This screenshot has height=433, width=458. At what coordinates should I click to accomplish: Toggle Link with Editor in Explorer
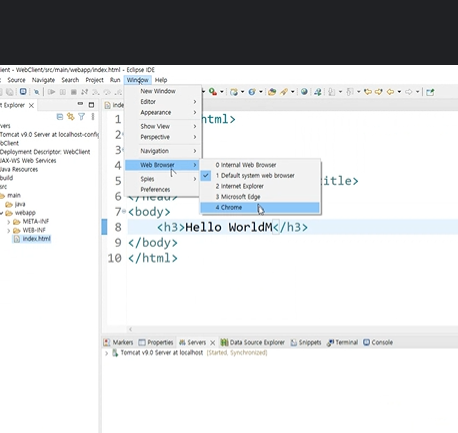point(71,117)
